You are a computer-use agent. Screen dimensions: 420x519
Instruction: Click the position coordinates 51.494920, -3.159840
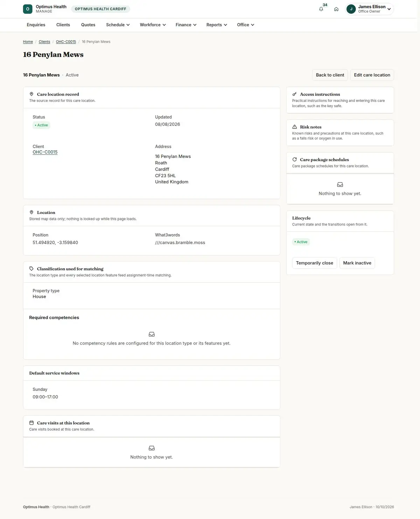point(55,243)
